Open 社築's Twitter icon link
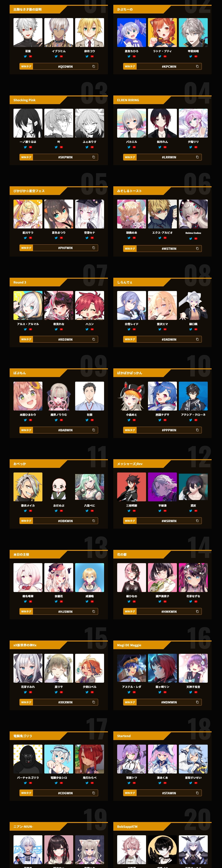The height and width of the screenshot is (868, 222). coord(87,420)
